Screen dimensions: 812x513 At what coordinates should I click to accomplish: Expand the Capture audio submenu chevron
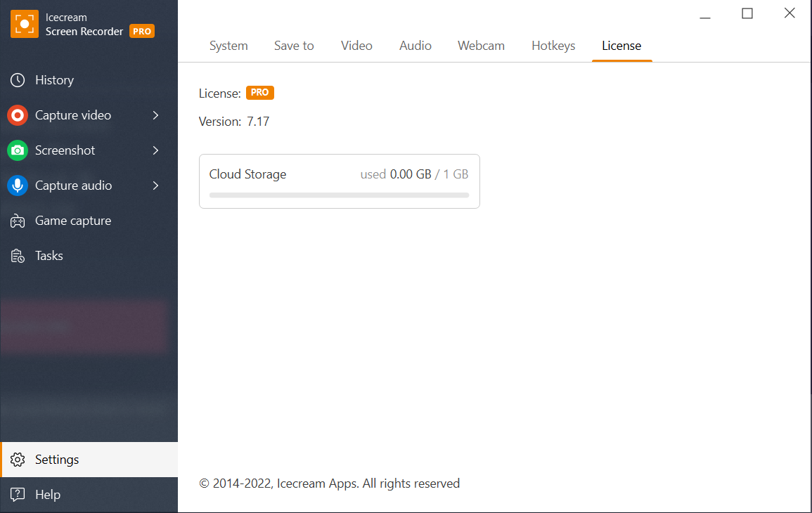155,186
